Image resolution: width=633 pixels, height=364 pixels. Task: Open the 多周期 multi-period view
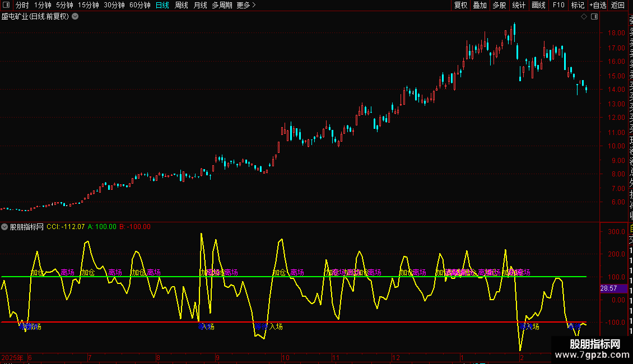click(222, 5)
